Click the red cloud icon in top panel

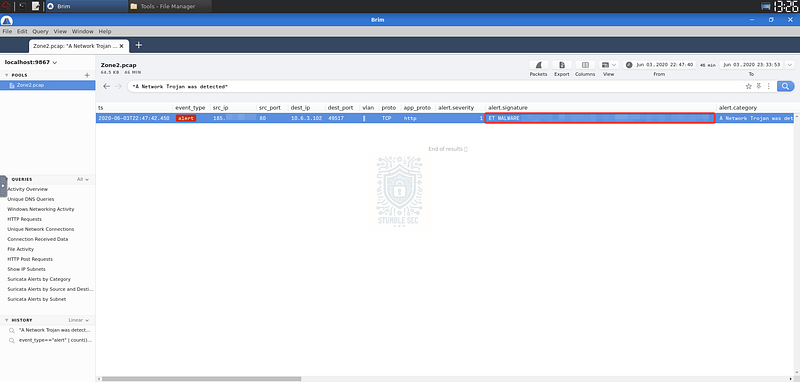(7, 6)
